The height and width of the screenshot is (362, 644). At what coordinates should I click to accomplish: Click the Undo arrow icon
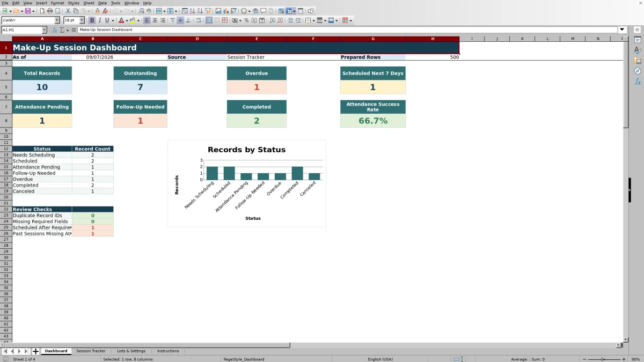click(x=115, y=11)
